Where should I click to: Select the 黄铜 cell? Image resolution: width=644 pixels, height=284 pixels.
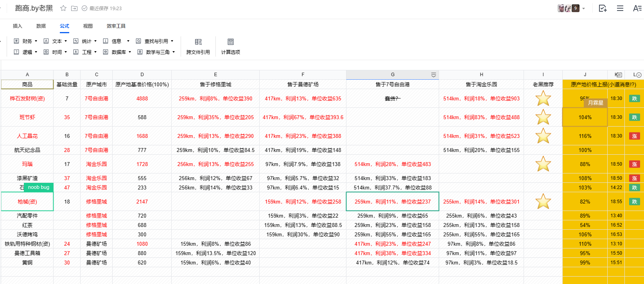(x=27, y=263)
